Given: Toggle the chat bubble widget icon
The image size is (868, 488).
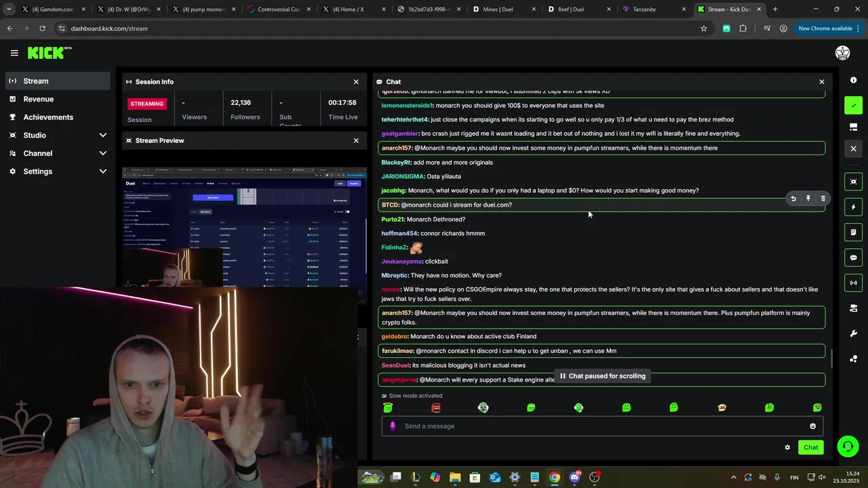Looking at the screenshot, I should (x=853, y=258).
